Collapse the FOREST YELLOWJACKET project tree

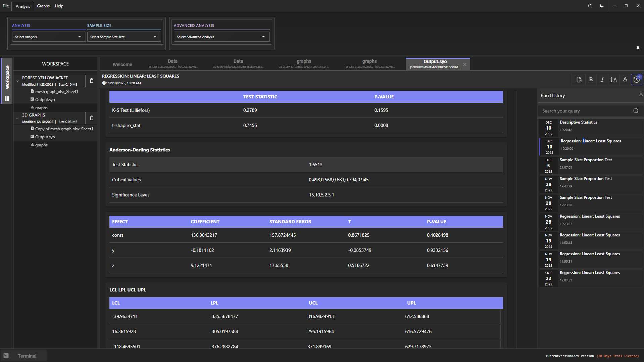pos(17,81)
